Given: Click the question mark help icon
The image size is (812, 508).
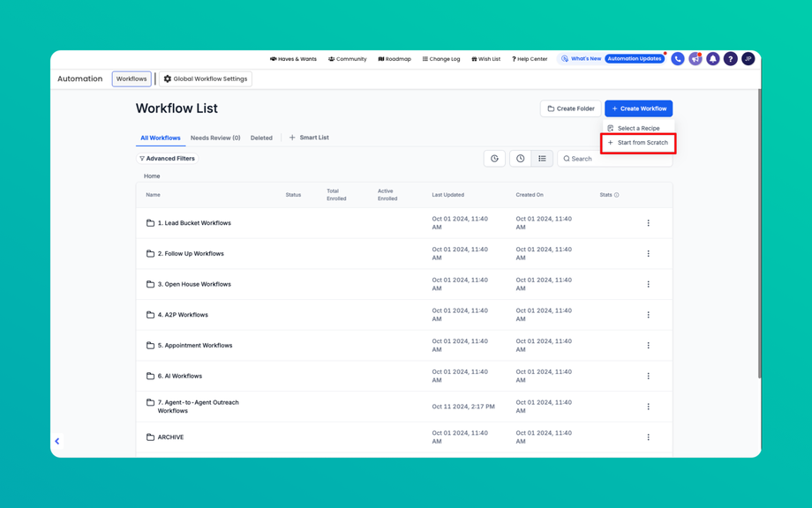Looking at the screenshot, I should [730, 59].
